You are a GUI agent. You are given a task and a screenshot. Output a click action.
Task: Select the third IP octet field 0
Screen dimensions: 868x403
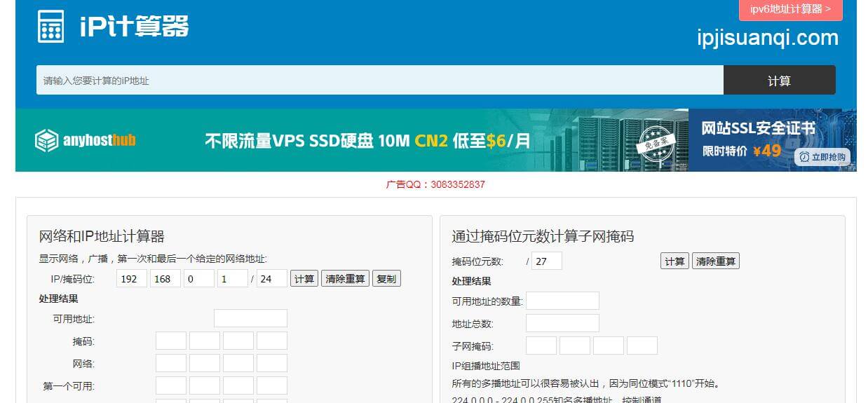point(199,278)
